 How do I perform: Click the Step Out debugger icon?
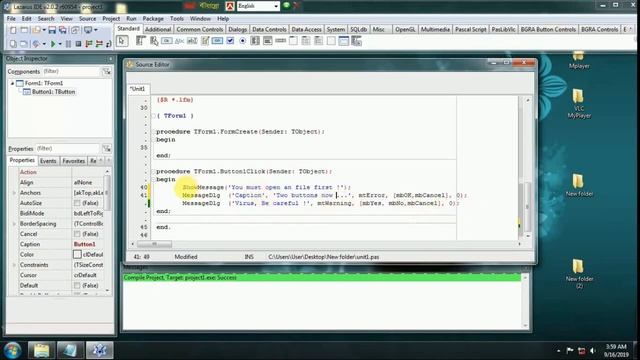coord(109,44)
